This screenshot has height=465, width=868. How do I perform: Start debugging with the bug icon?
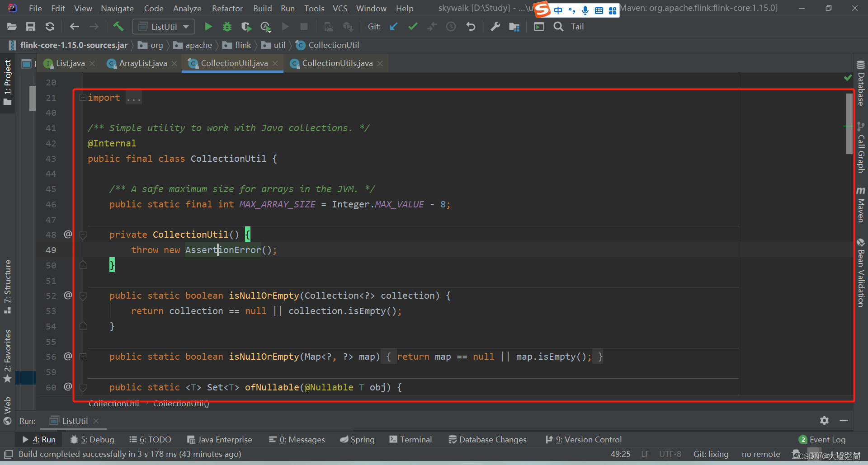pyautogui.click(x=227, y=27)
